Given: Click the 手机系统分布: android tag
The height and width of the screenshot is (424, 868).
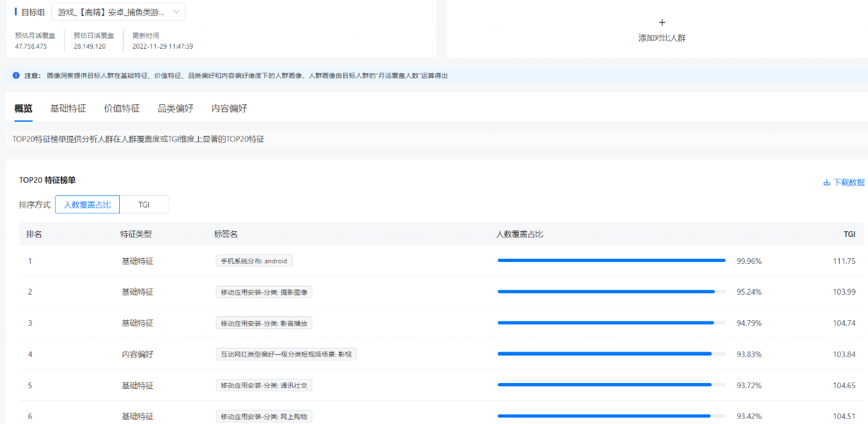Looking at the screenshot, I should tap(254, 261).
